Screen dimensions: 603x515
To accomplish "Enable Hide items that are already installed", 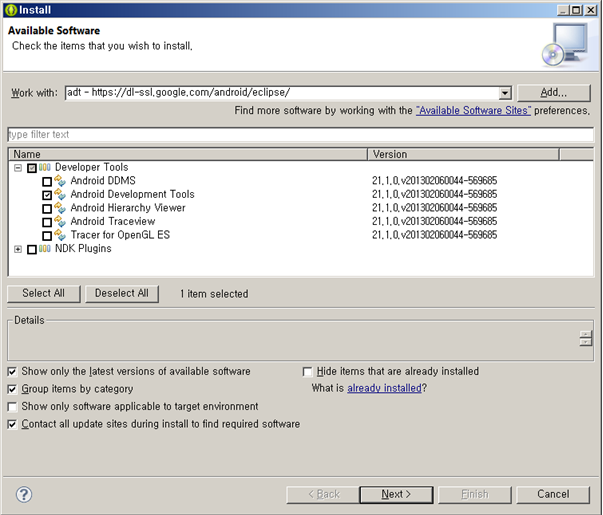I will pyautogui.click(x=307, y=372).
